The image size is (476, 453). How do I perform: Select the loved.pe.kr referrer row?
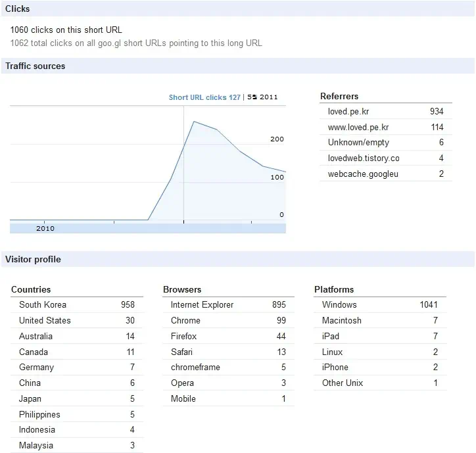(385, 111)
